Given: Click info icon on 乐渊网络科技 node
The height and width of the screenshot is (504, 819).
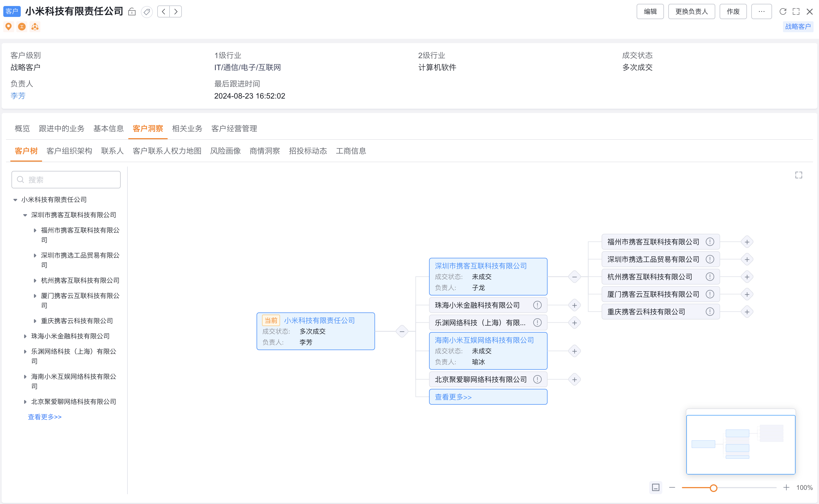Looking at the screenshot, I should point(537,323).
